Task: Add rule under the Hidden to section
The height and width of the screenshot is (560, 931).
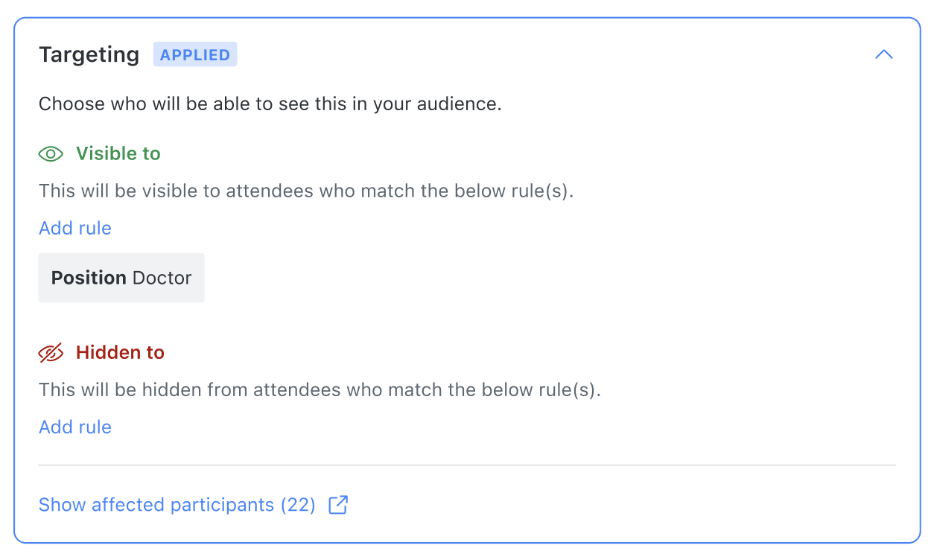Action: 75,427
